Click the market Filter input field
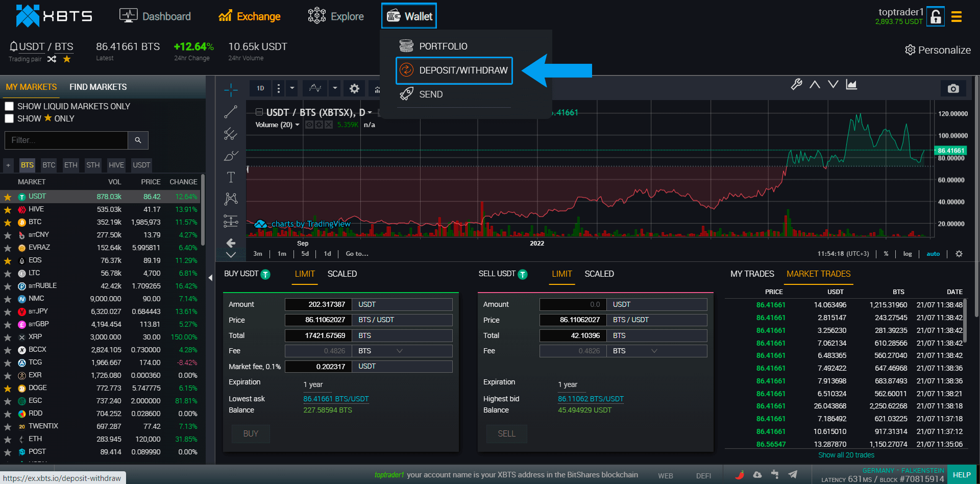This screenshot has height=484, width=980. (x=66, y=140)
